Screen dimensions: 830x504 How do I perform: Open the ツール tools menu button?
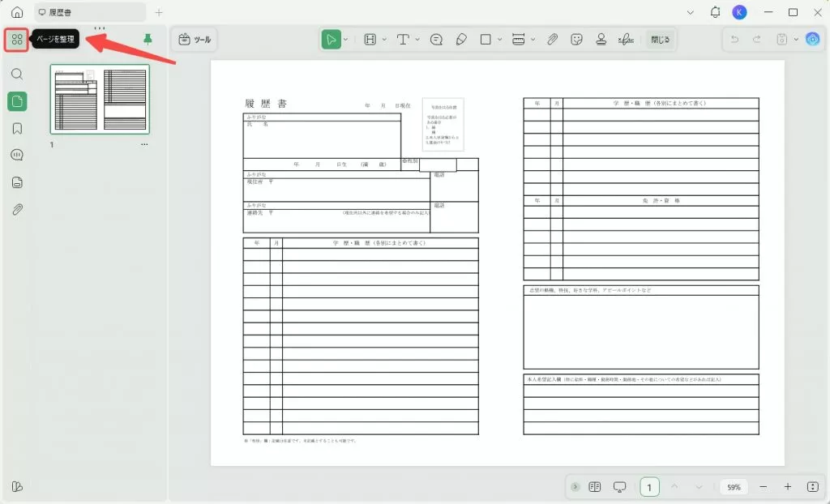[x=194, y=39]
